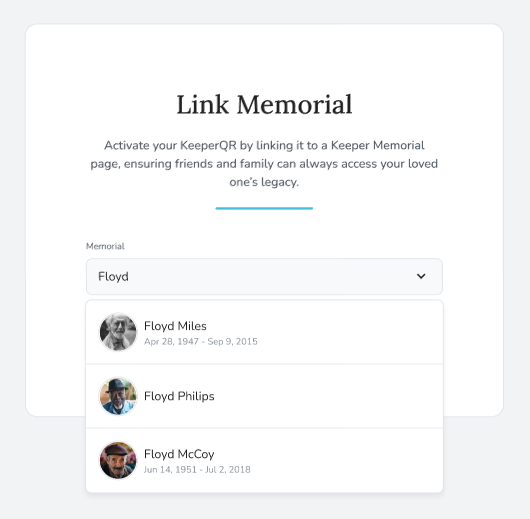This screenshot has width=530, height=519.
Task: Click the word KeeperQR in the description
Action: coord(208,145)
